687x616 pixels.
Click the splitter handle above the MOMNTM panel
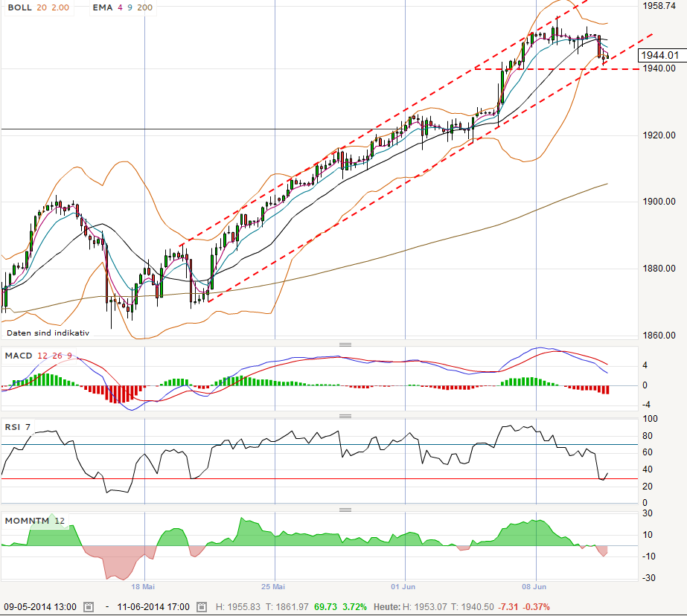(345, 510)
